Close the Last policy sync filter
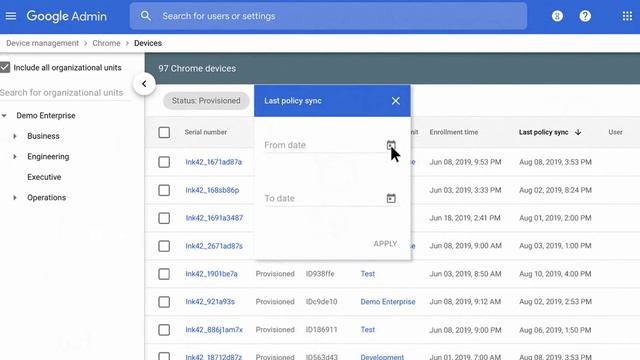Image resolution: width=640 pixels, height=360 pixels. (x=396, y=101)
